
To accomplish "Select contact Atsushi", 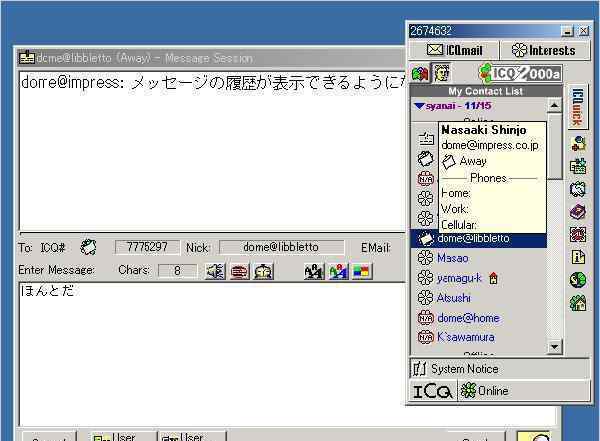I will pyautogui.click(x=454, y=298).
